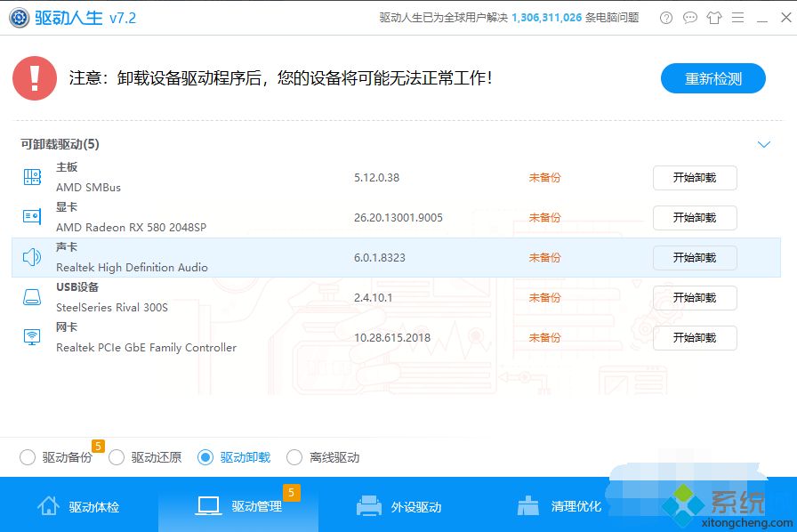
Task: Select the 驱动还原 radio button
Action: coord(117,457)
